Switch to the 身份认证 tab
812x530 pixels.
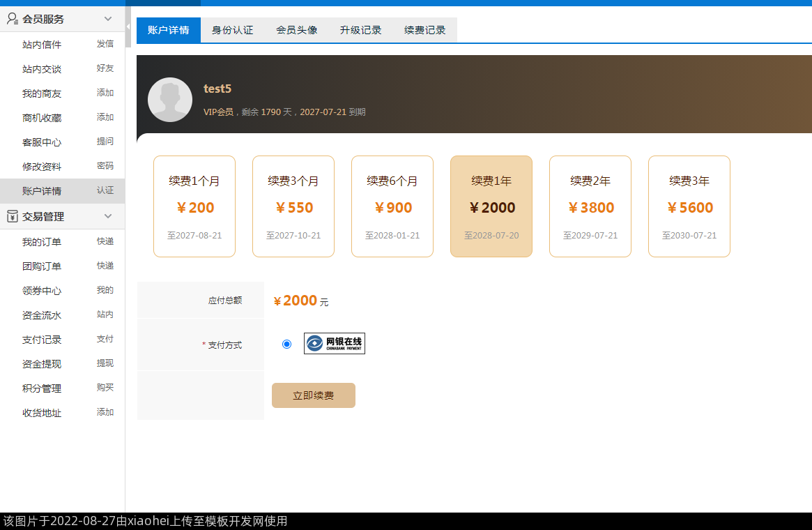point(232,30)
